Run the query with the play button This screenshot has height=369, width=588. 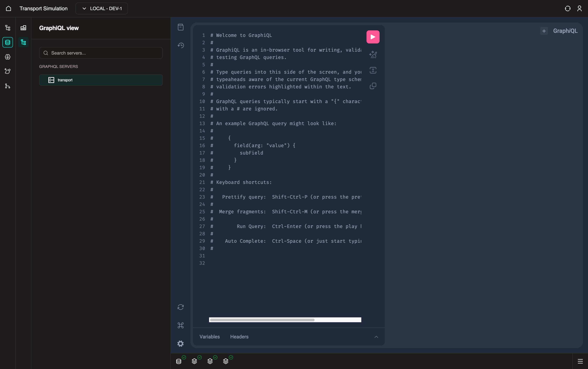point(373,37)
